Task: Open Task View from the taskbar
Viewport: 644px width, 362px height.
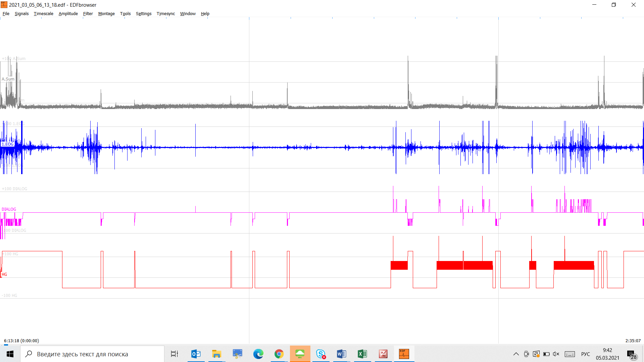Action: pos(175,354)
